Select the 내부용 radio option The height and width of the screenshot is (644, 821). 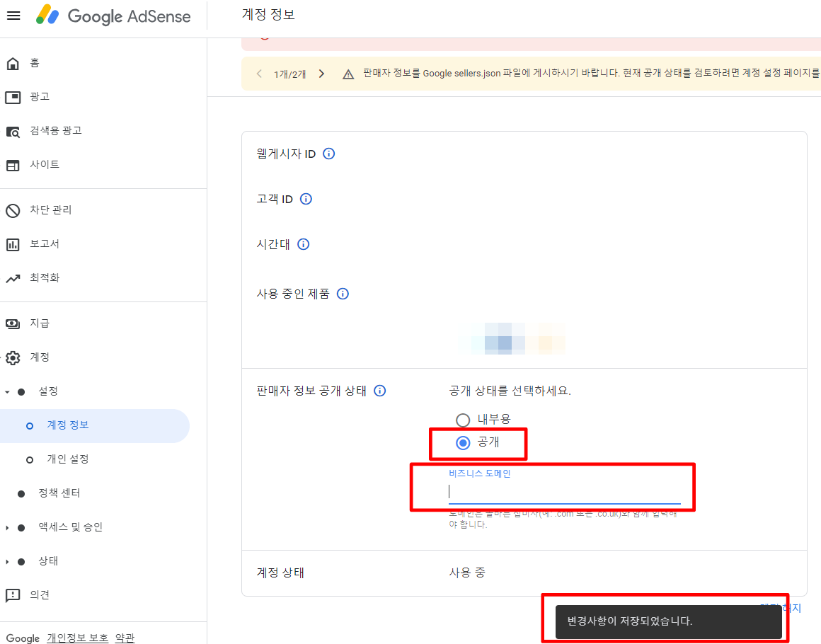[x=463, y=420]
